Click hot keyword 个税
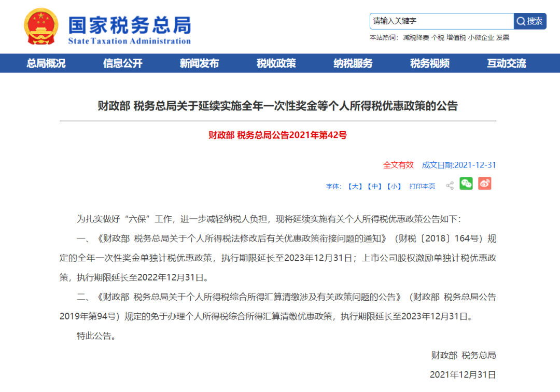This screenshot has width=560, height=392. pos(438,38)
